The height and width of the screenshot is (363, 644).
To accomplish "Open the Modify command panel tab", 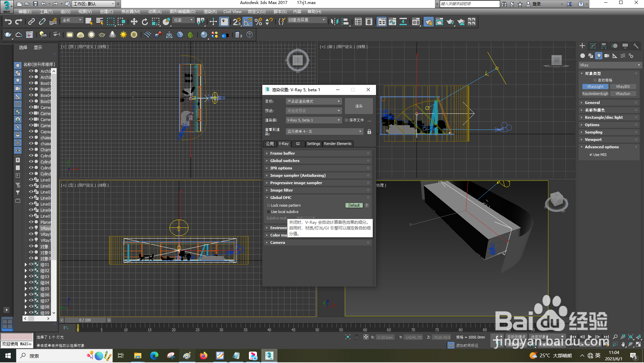I will 593,46.
